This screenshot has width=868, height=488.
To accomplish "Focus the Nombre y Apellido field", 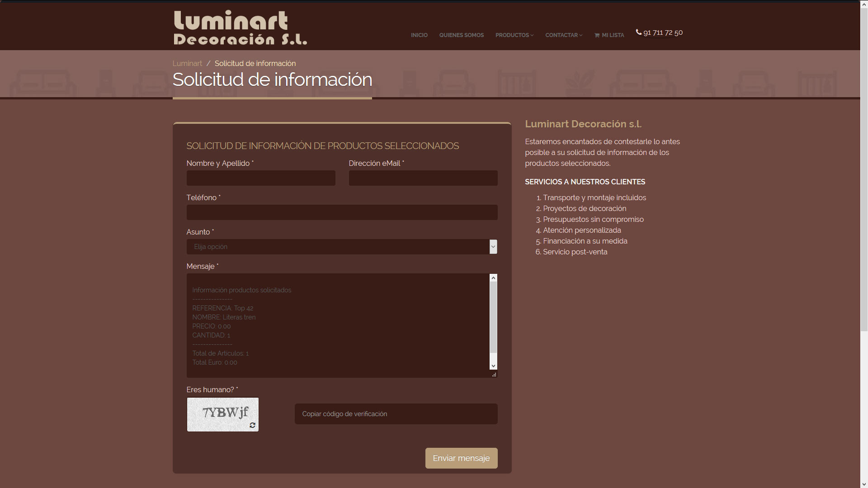I will point(261,178).
